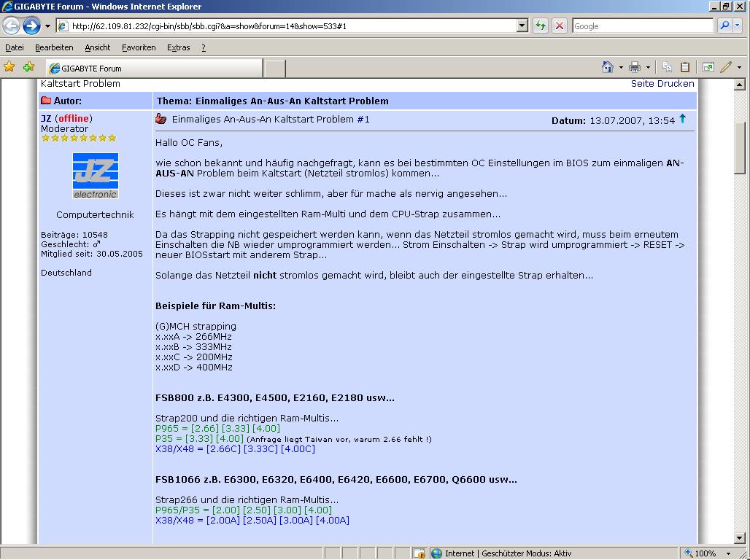Click the Seite Drucken link
This screenshot has width=750, height=560.
pos(662,84)
